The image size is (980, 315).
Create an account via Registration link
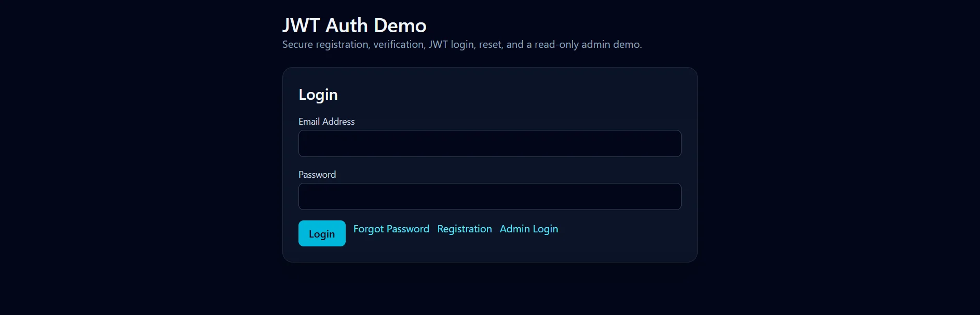pyautogui.click(x=465, y=229)
